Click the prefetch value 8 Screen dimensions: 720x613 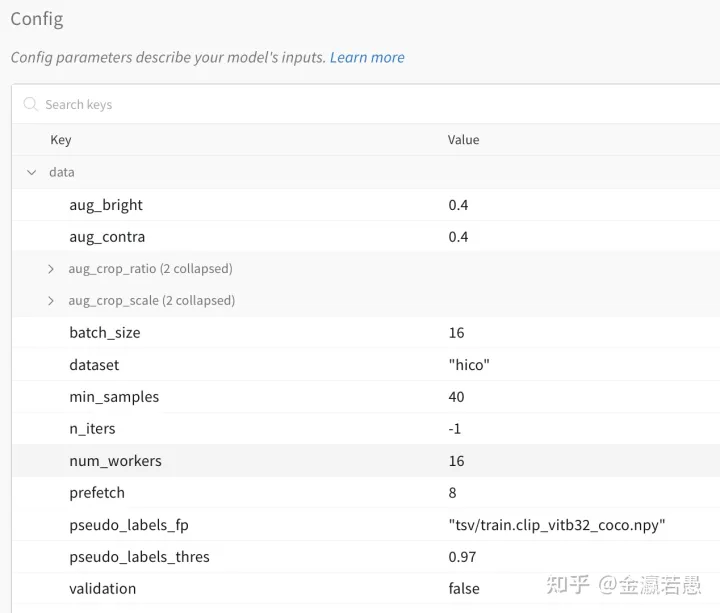click(452, 493)
